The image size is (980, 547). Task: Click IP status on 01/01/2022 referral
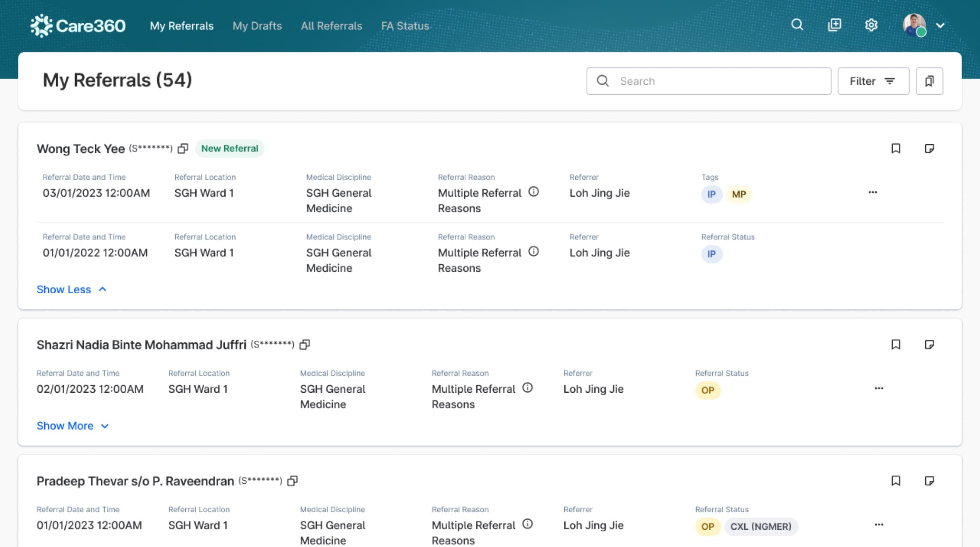pos(711,254)
